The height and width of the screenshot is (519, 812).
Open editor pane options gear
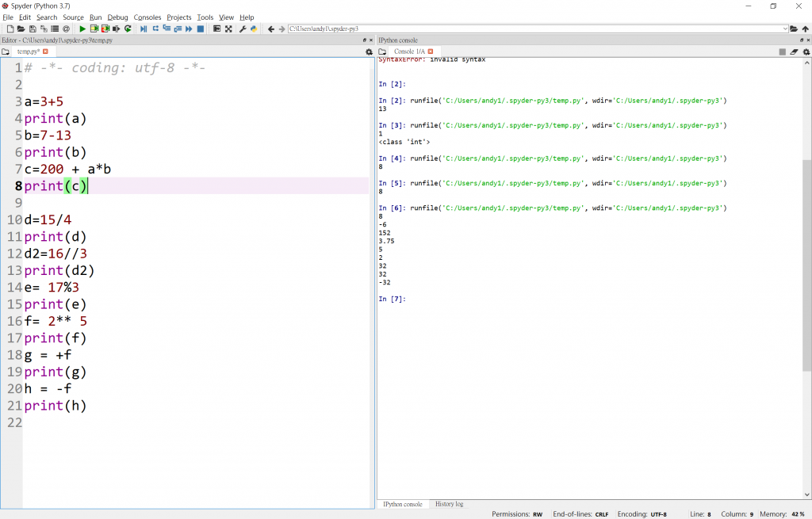369,52
